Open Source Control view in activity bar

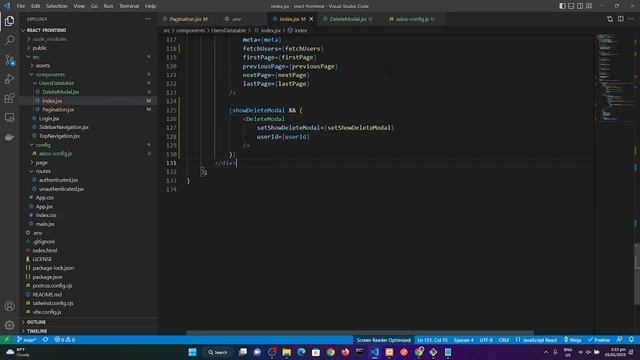pyautogui.click(x=9, y=60)
